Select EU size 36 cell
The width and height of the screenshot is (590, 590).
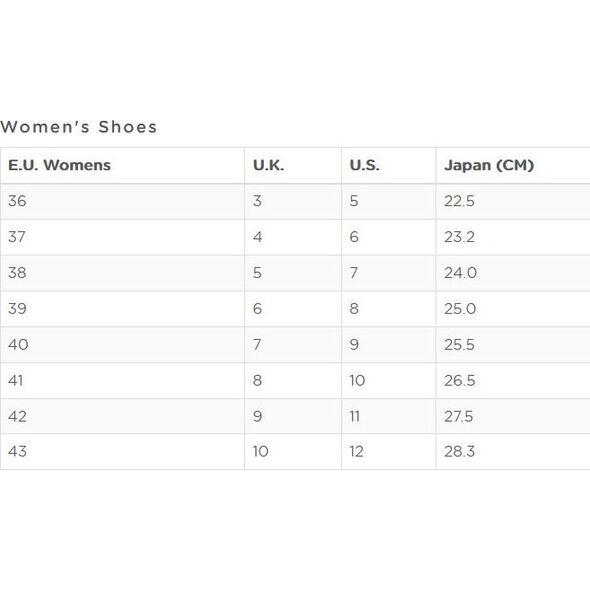[122, 201]
